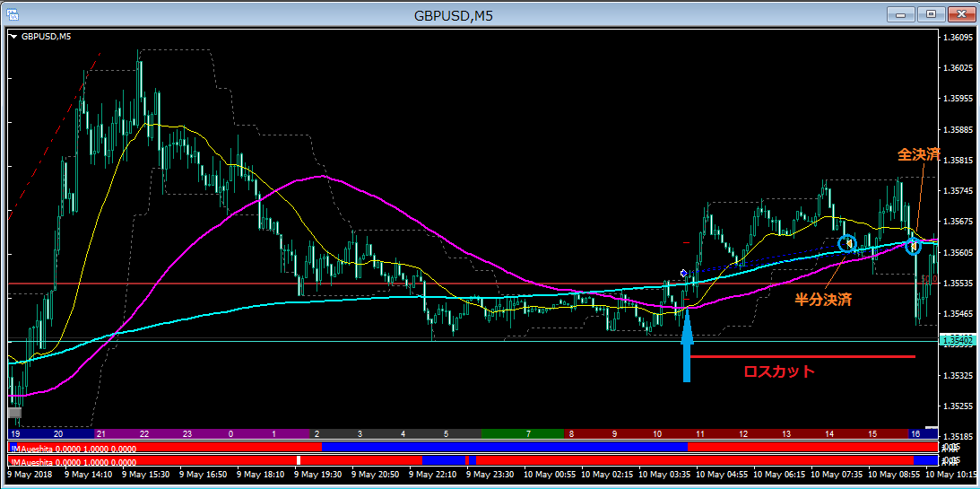Click hour 19 in the blue session bar

click(15, 433)
